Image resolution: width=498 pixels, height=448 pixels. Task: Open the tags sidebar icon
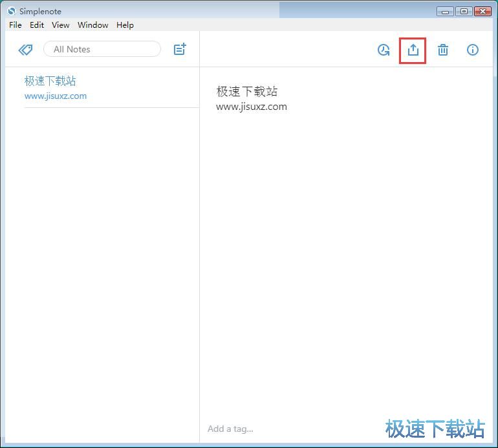[25, 50]
